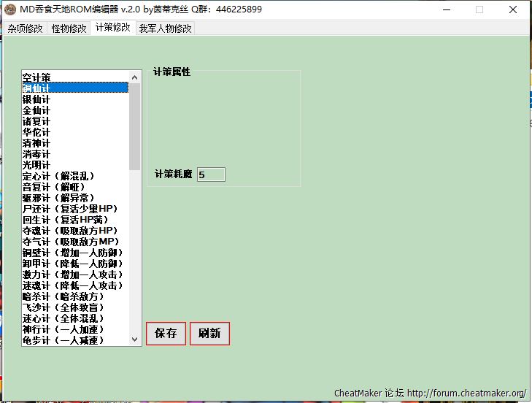Image resolution: width=532 pixels, height=403 pixels.
Task: Click the list scrollbar down arrow
Action: point(134,339)
